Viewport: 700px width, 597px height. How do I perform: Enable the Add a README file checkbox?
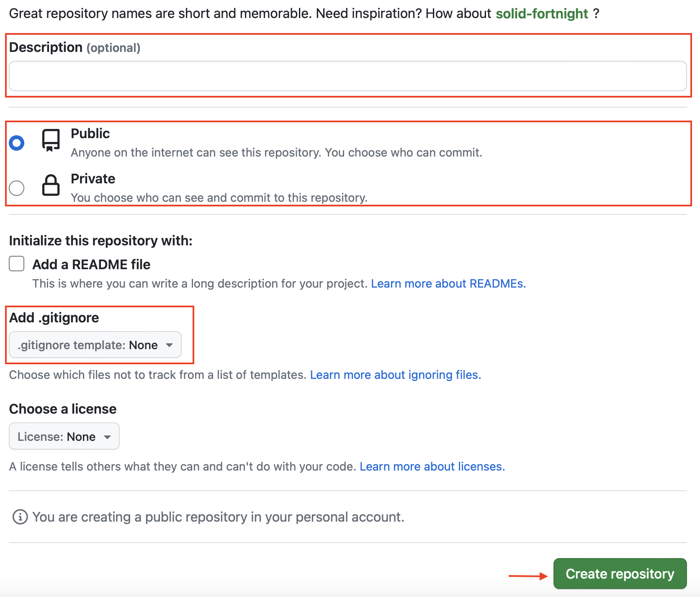click(x=17, y=264)
